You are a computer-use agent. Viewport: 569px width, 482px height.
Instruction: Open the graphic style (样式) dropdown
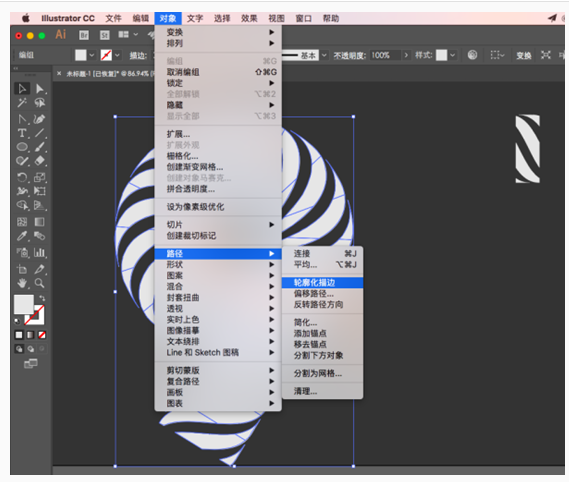(x=453, y=55)
